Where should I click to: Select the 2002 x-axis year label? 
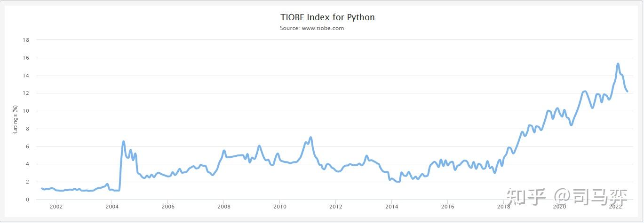tap(56, 207)
